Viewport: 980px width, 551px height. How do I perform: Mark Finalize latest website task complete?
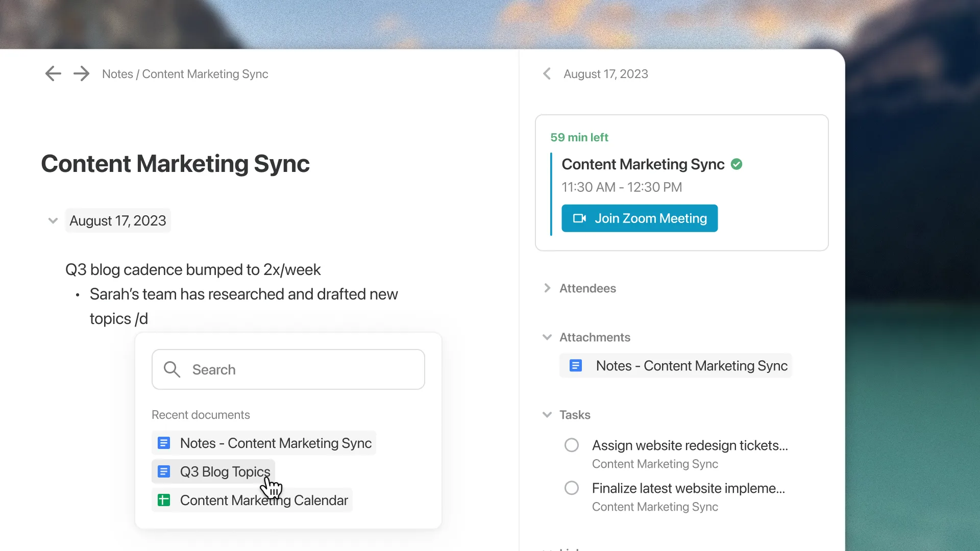(x=572, y=488)
